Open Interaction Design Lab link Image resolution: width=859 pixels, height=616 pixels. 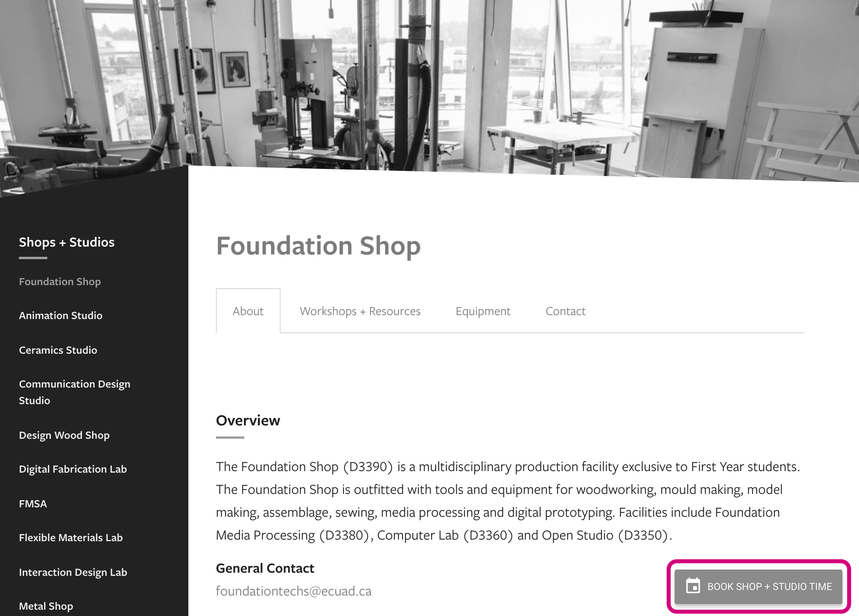73,572
